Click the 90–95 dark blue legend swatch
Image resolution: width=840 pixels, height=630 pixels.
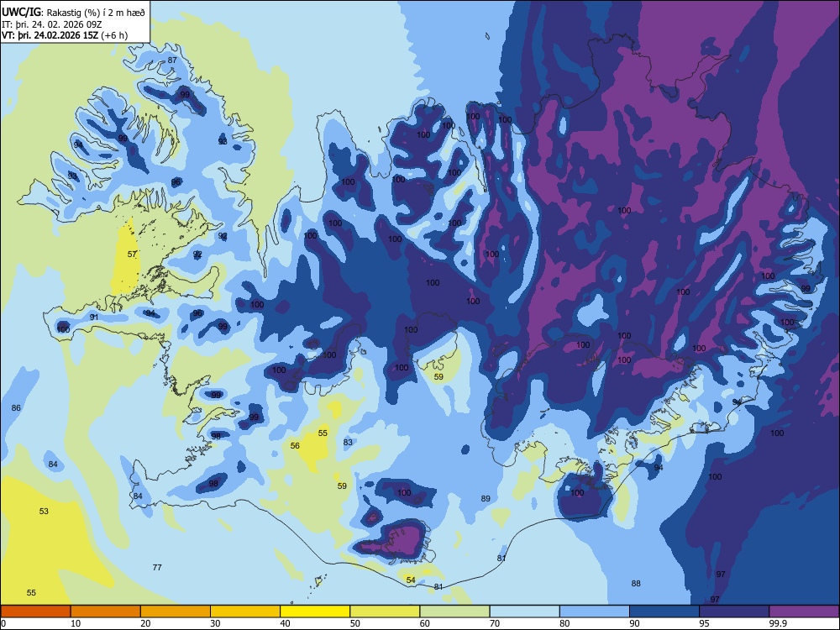[664, 612]
